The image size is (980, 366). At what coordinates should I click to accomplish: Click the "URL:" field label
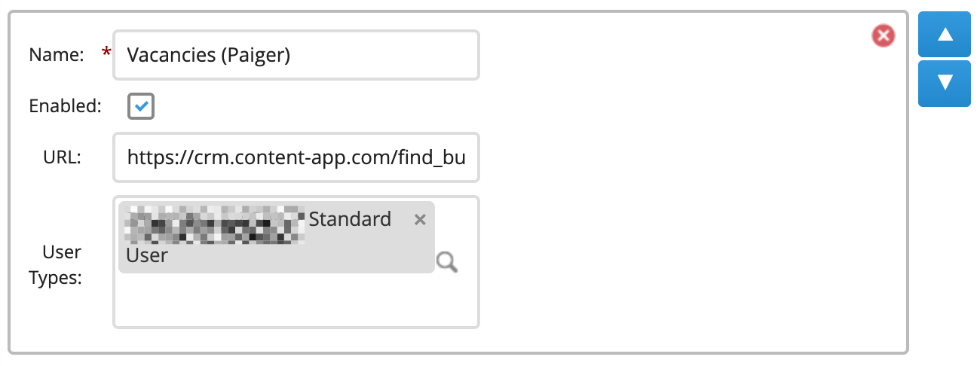(63, 157)
